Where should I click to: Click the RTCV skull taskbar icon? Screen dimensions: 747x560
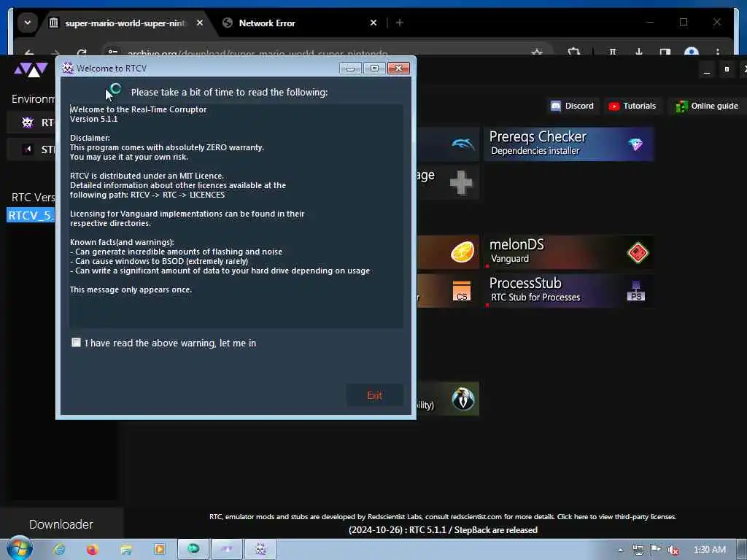tap(260, 550)
